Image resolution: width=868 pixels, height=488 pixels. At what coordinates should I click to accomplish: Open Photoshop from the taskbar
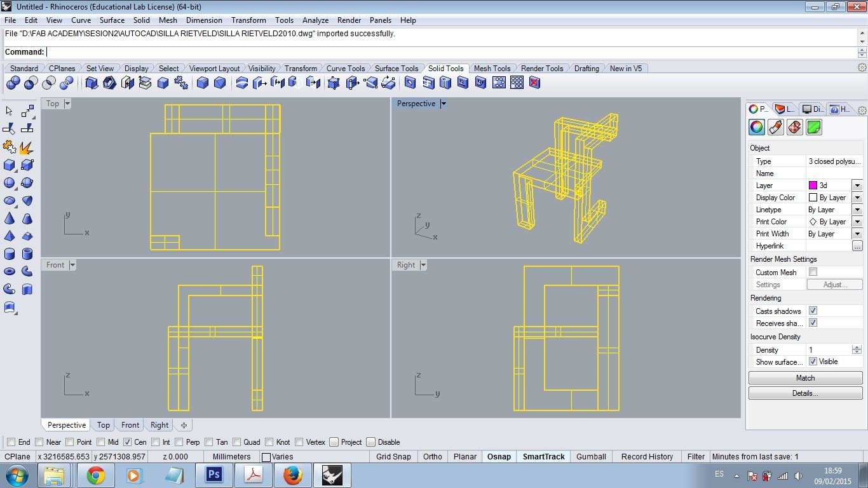(214, 475)
